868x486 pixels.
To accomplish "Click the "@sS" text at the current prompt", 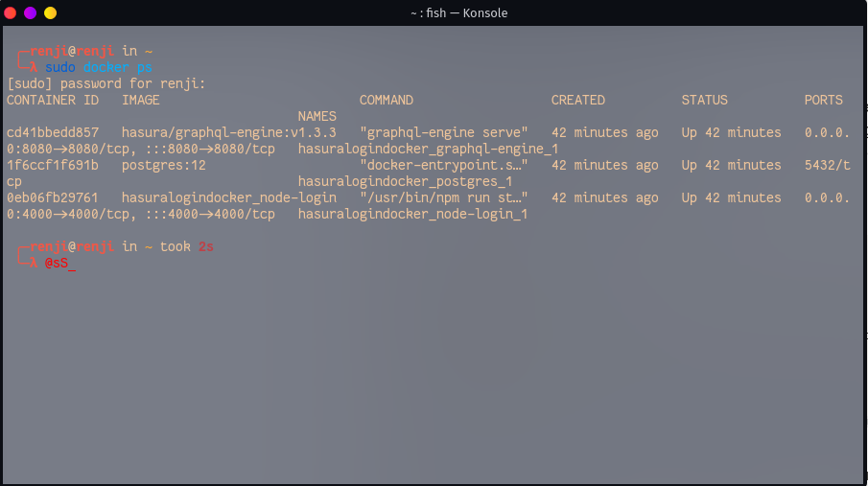I will [57, 263].
